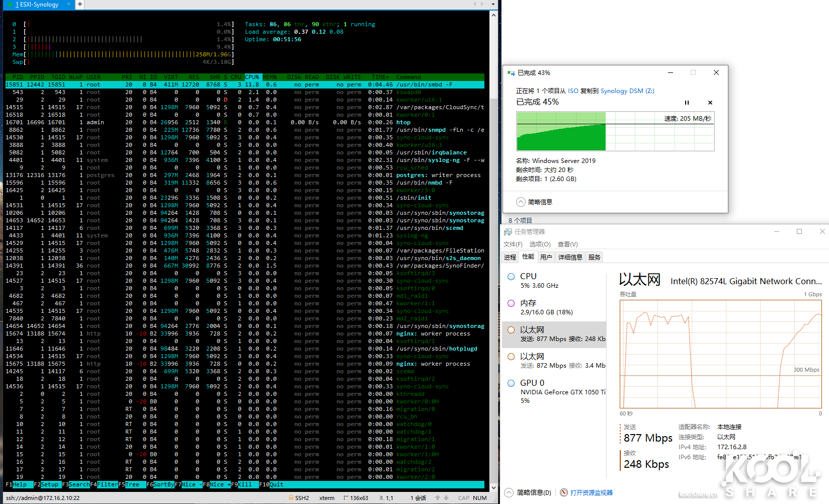Go to previous terminal tab arrow
Viewport: 829px width, 504px height.
pos(474,4)
